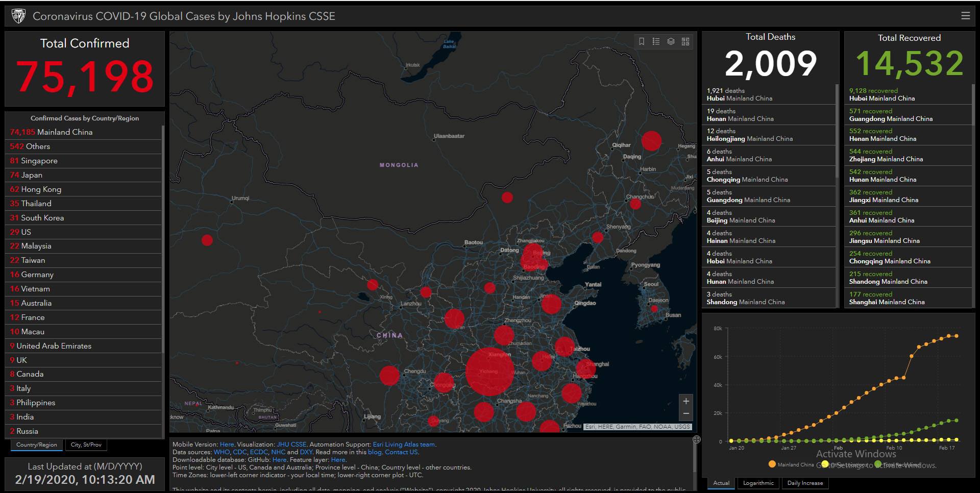Open the blog link
Image resolution: width=980 pixels, height=493 pixels.
pyautogui.click(x=374, y=452)
